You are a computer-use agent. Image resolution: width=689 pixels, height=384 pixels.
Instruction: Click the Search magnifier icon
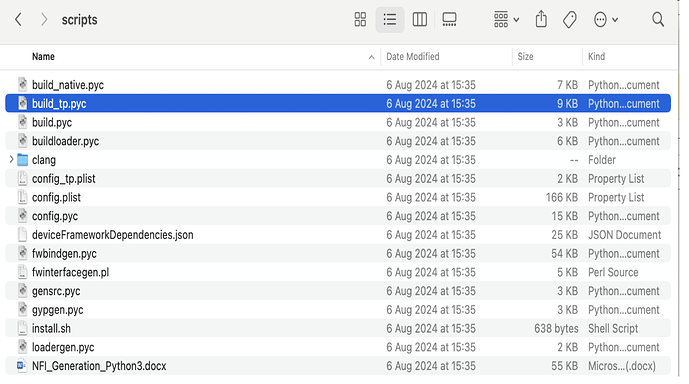coord(658,20)
